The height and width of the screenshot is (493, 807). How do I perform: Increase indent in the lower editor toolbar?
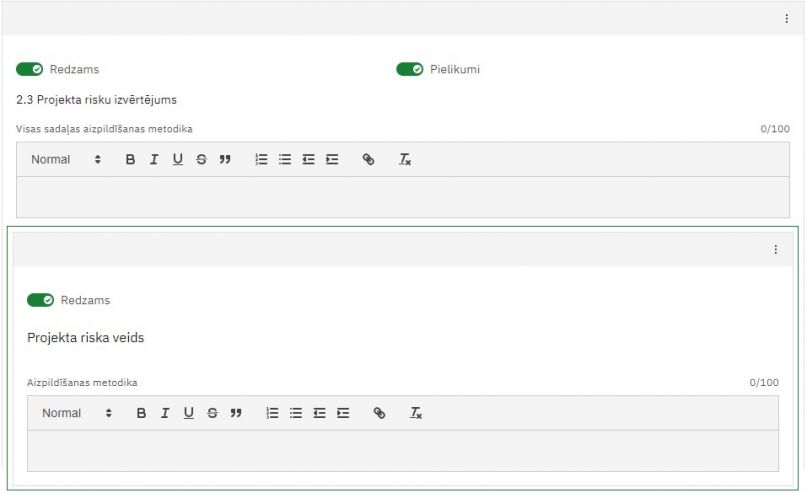tap(343, 413)
